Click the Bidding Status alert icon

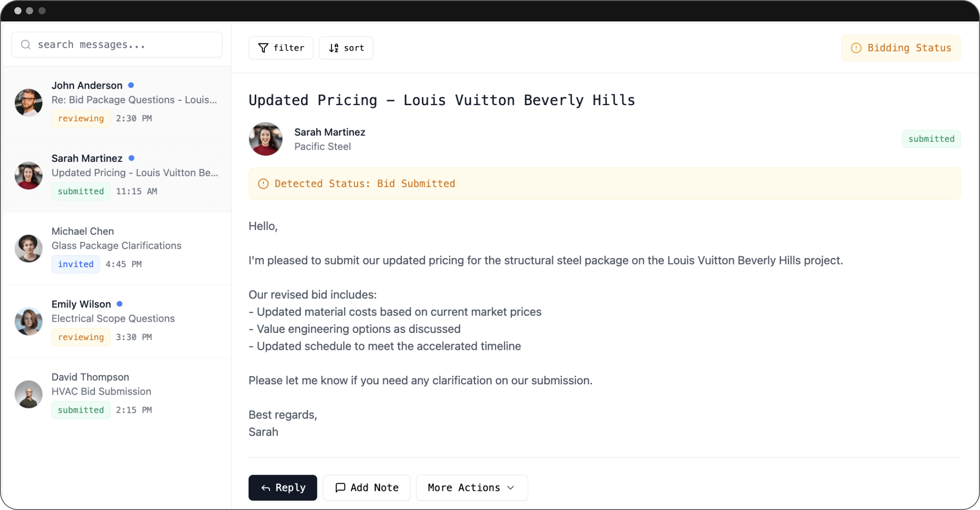(856, 48)
